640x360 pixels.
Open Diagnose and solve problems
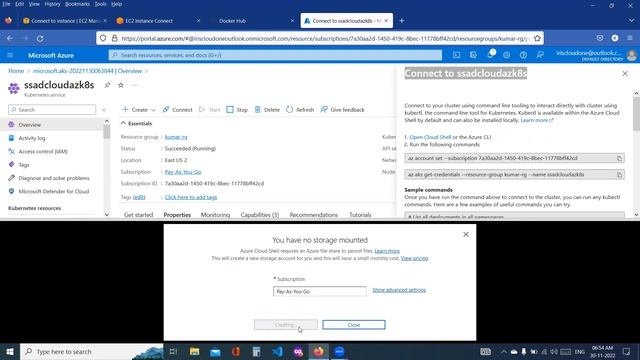[x=53, y=178]
